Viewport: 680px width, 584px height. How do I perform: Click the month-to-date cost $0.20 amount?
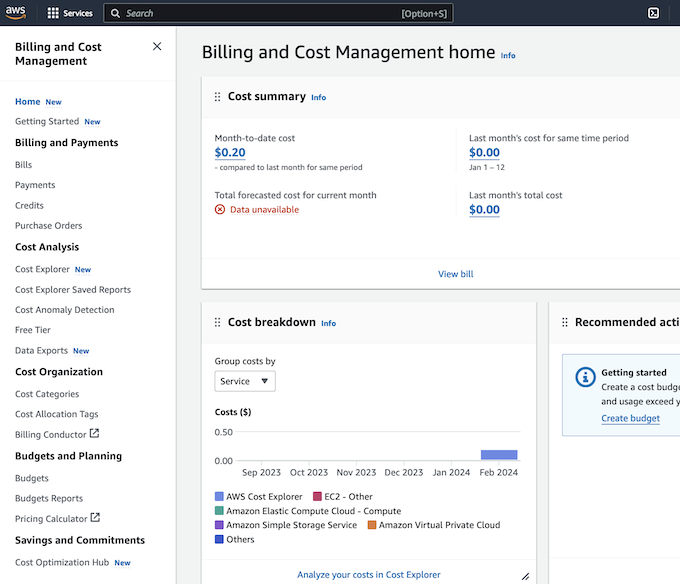pyautogui.click(x=230, y=153)
